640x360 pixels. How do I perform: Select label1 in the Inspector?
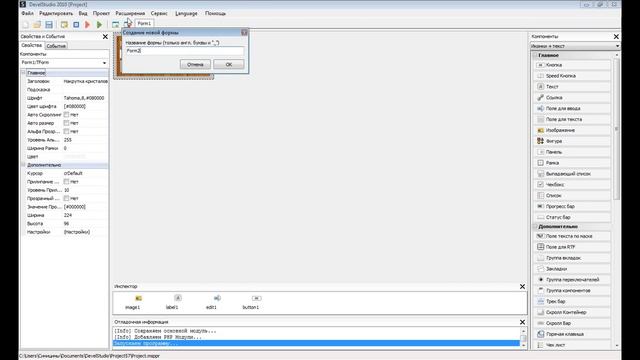172,302
